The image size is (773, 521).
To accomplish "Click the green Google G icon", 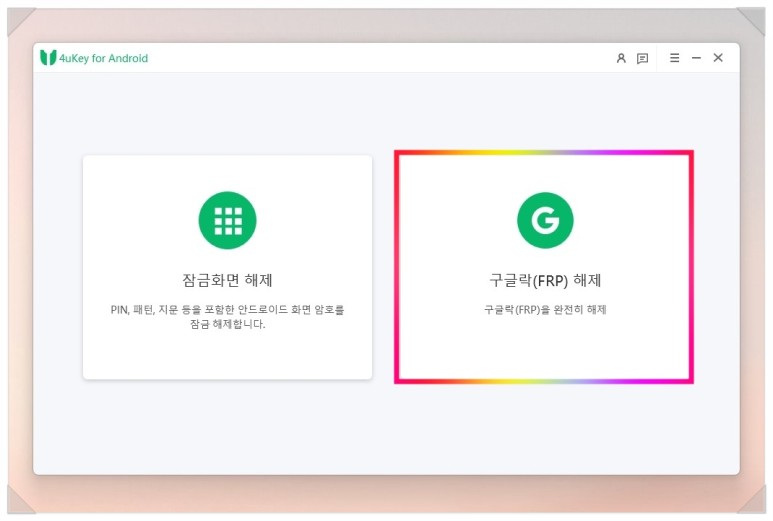I will 545,220.
